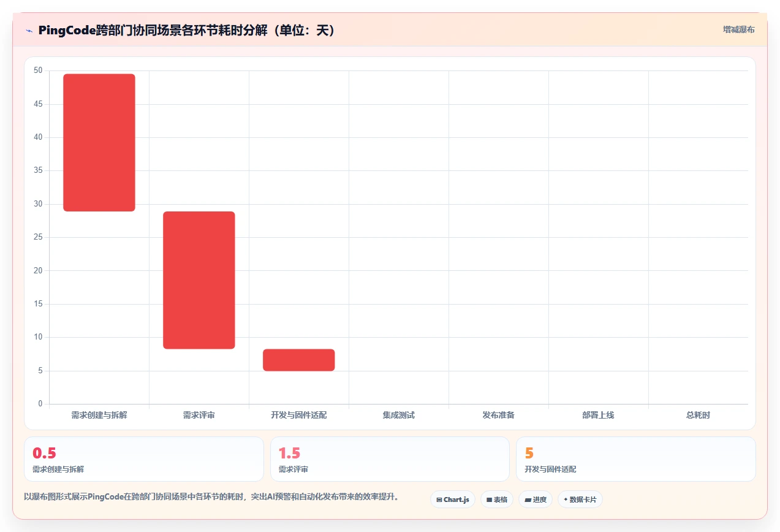The image size is (780, 532).
Task: Click the x-axis label 发布准备
Action: 499,416
